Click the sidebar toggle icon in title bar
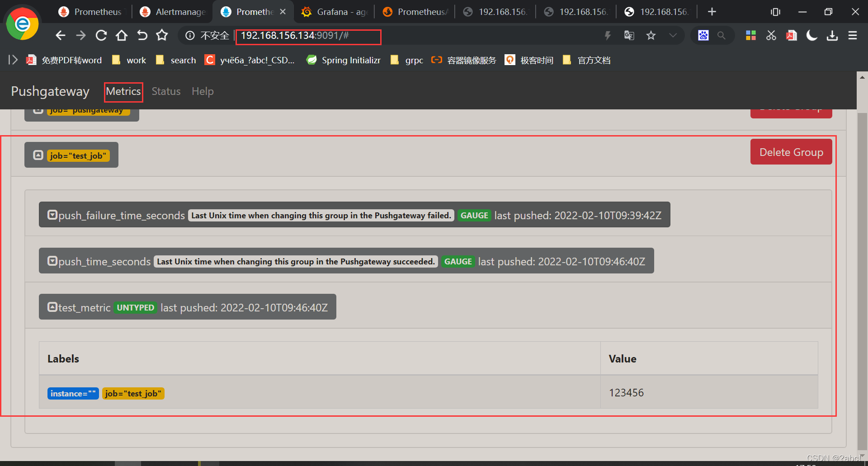 point(775,12)
